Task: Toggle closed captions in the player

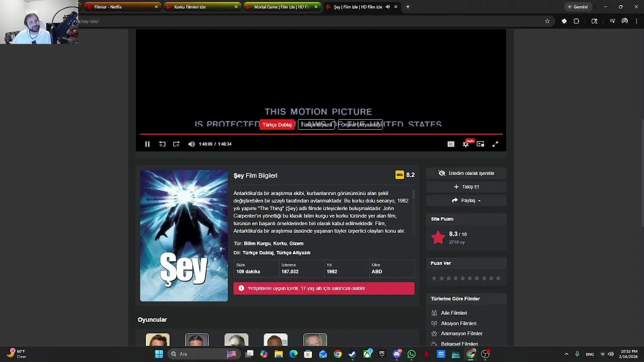Action: (451, 144)
